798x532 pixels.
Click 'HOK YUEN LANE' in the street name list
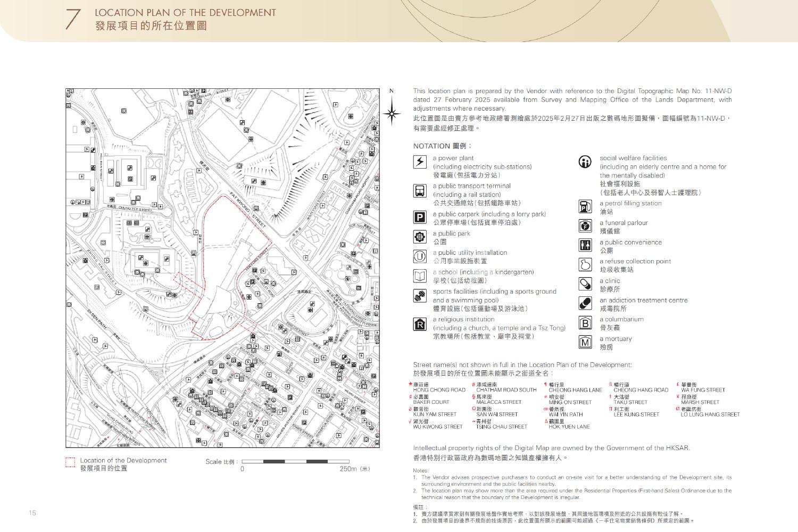pyautogui.click(x=569, y=427)
